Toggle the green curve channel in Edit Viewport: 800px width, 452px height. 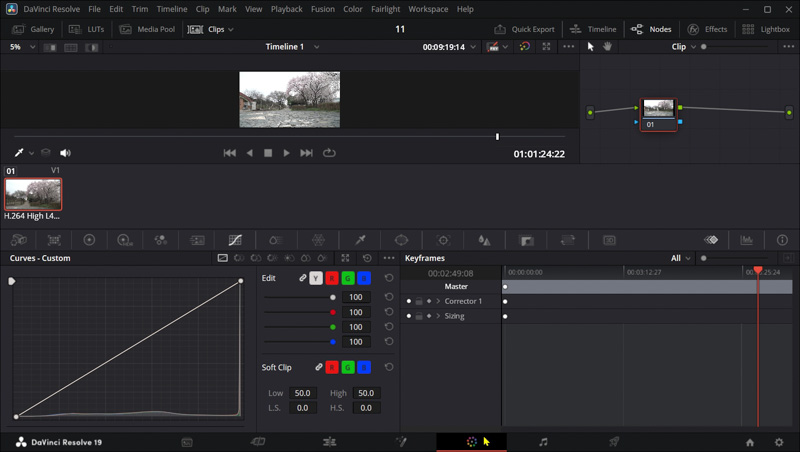point(348,278)
